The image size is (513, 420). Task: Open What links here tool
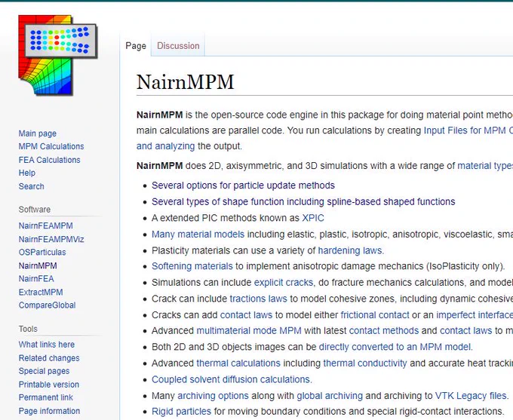point(47,345)
